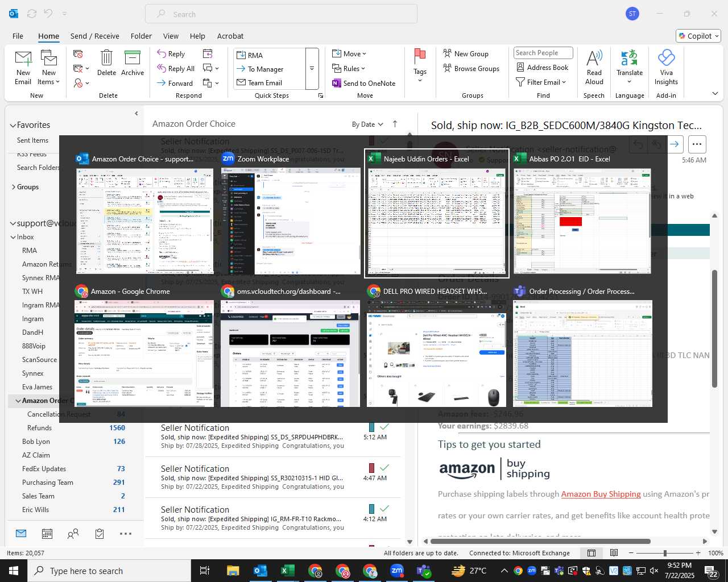Click the zoom out minus button
728x582 pixels.
tap(631, 553)
